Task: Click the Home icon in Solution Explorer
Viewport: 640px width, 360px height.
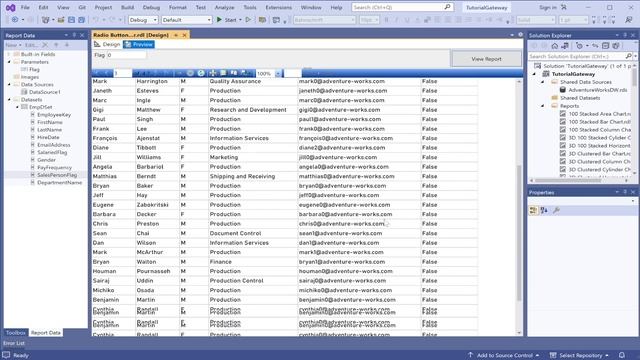Action: pyautogui.click(x=555, y=46)
